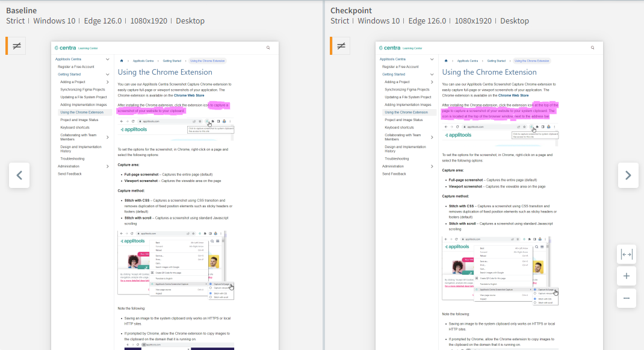Click the context menu screenshot in Checkpoint page

(x=499, y=270)
